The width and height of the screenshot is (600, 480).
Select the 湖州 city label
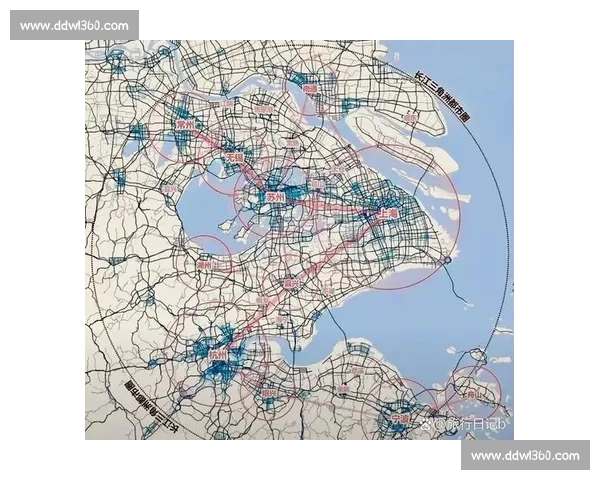[206, 265]
